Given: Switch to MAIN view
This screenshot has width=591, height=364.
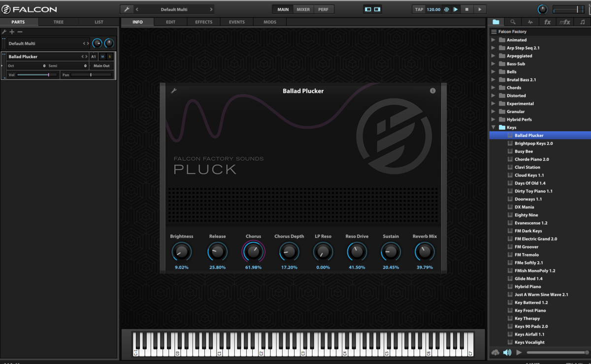Looking at the screenshot, I should (283, 9).
